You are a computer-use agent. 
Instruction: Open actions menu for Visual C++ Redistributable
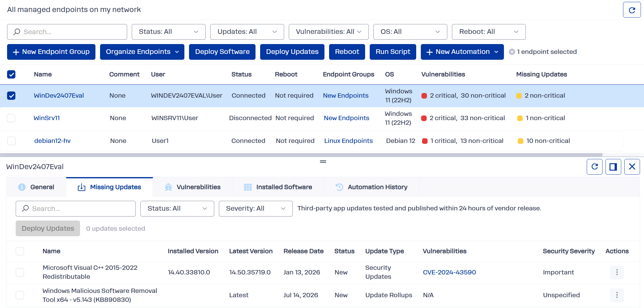(x=617, y=272)
